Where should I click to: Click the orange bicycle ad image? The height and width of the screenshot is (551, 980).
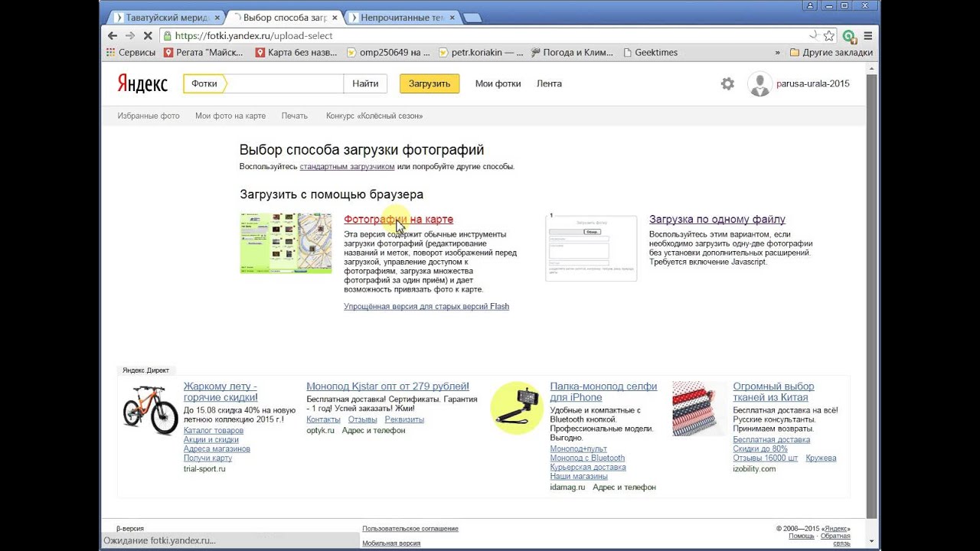pyautogui.click(x=150, y=410)
